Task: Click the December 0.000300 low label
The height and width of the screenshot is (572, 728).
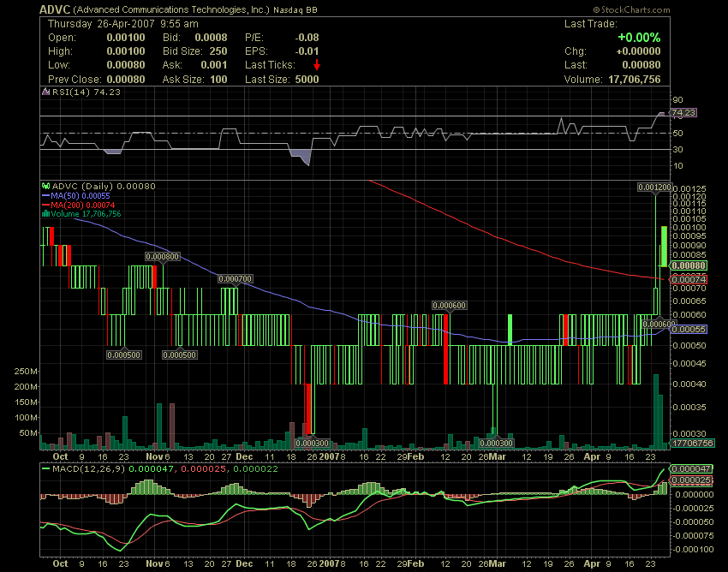Action: 313,443
